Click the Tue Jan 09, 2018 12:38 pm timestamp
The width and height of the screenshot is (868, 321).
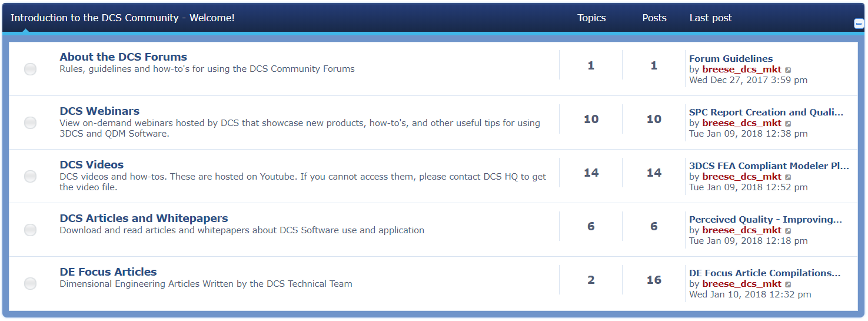(749, 134)
